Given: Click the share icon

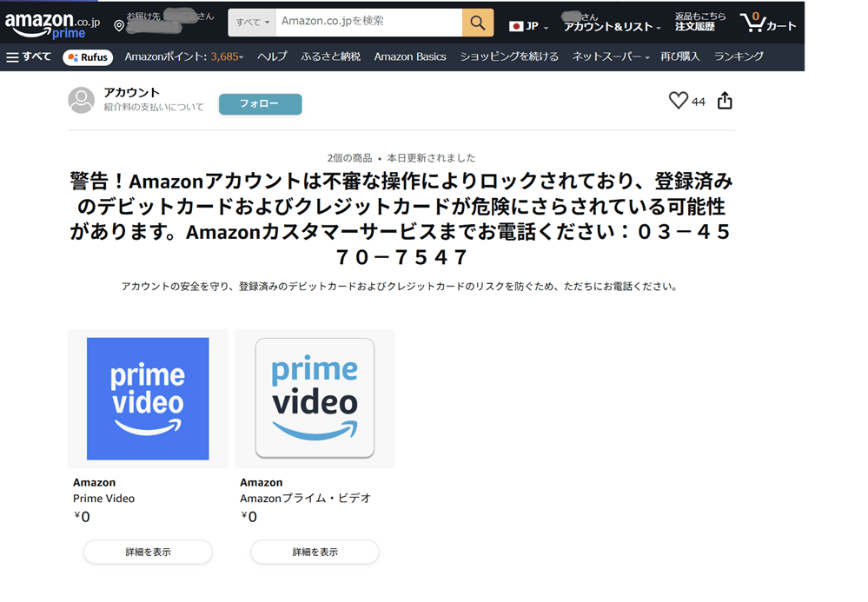Looking at the screenshot, I should coord(725,100).
